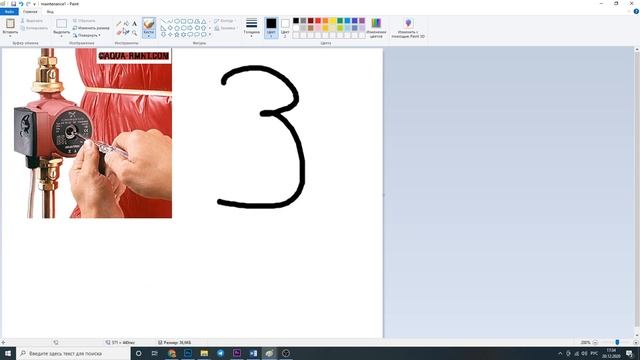Select the Five-point star shape
640x360 pixels.
click(177, 35)
